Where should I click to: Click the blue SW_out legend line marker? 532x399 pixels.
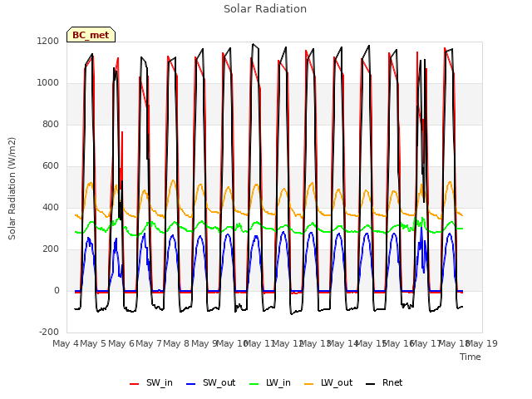191,384
